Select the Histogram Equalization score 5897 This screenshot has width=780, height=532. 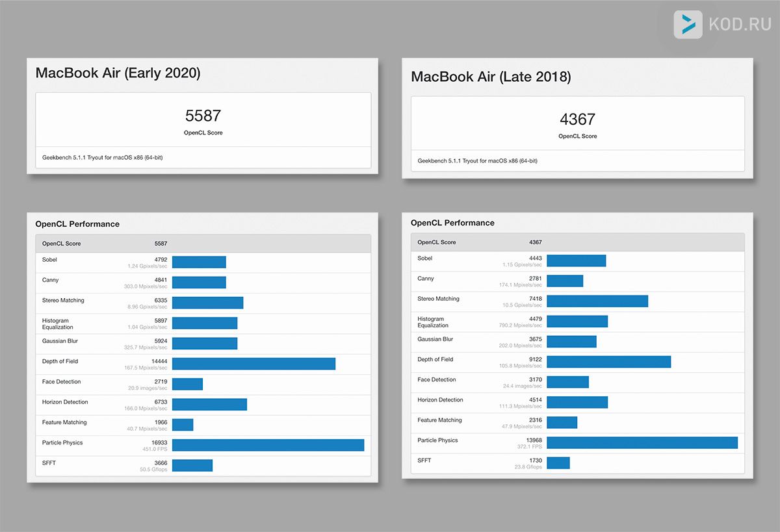[161, 321]
